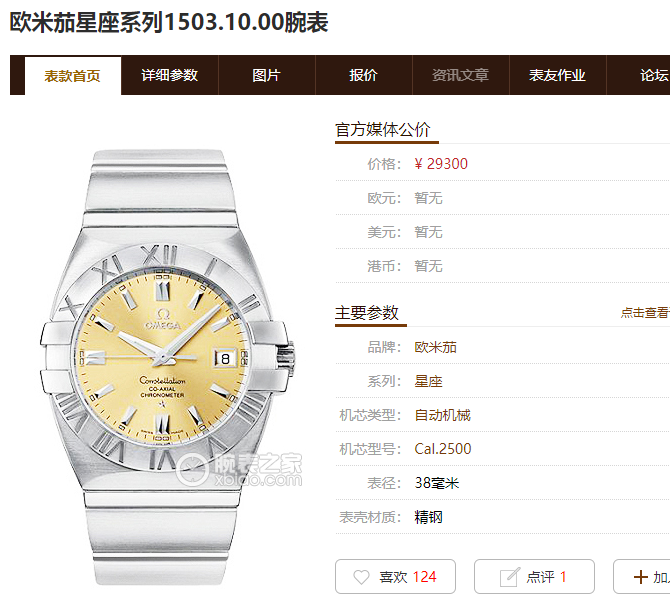Open the 论坛 tab

pos(654,75)
